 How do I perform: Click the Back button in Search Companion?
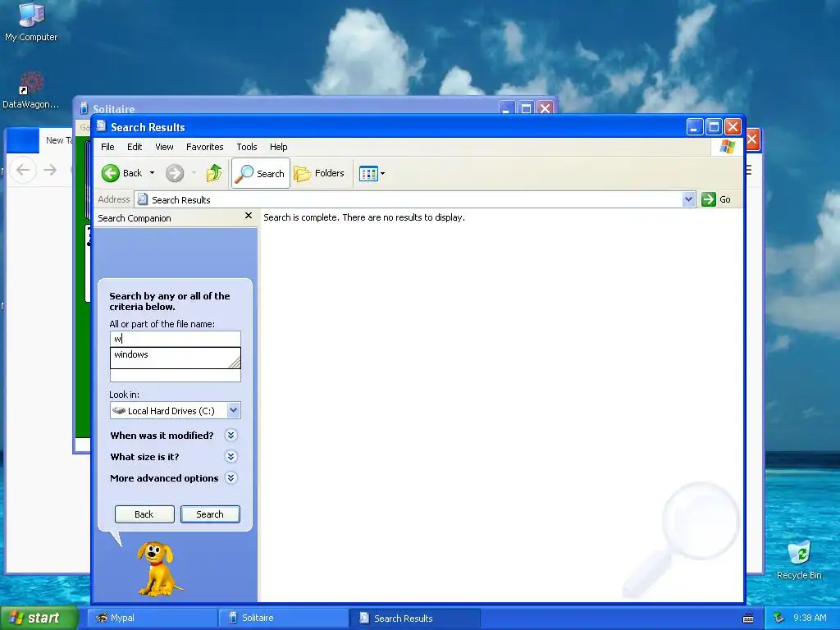pyautogui.click(x=144, y=514)
